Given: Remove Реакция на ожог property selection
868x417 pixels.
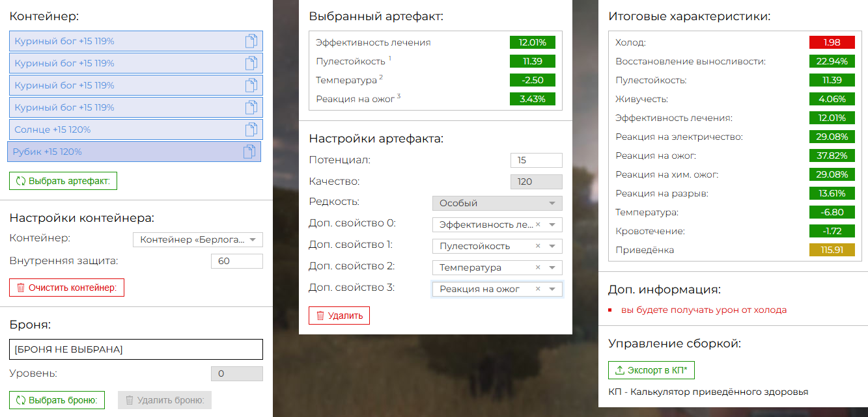Looking at the screenshot, I should pos(538,289).
